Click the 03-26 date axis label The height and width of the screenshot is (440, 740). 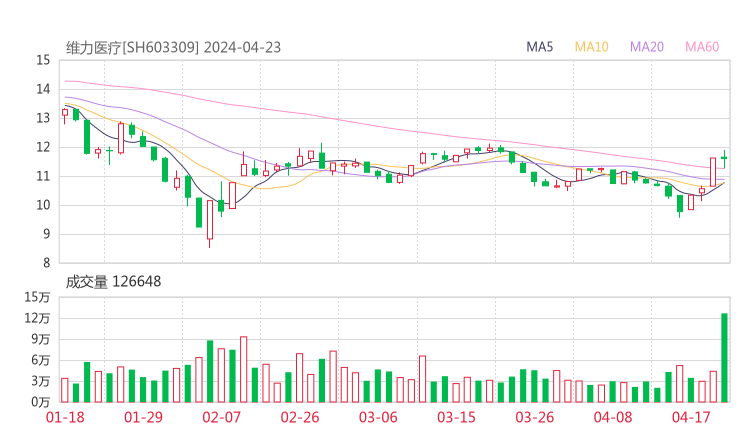pyautogui.click(x=534, y=417)
